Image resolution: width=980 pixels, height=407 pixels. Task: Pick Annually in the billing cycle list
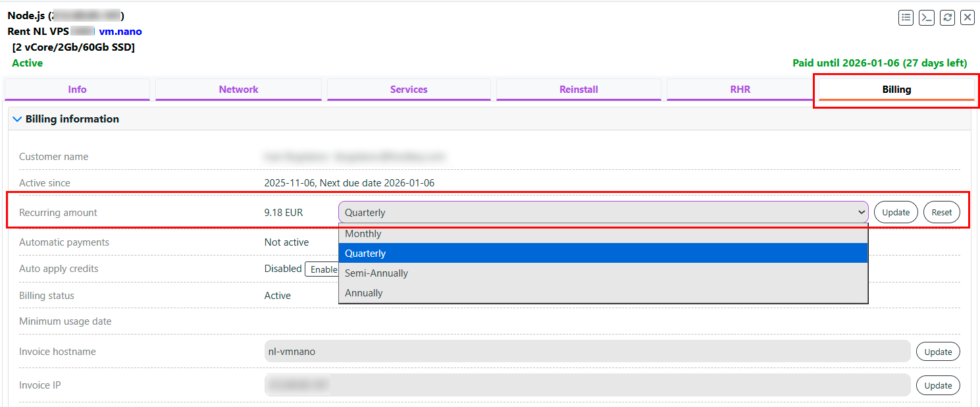603,293
